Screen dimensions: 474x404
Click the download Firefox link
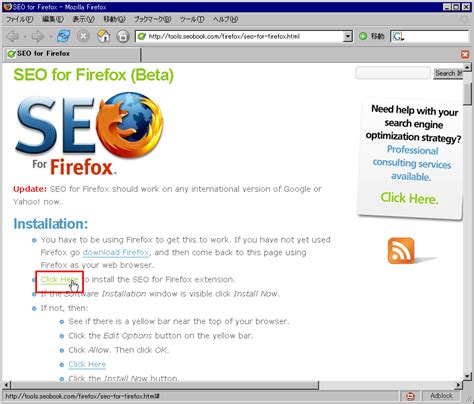pos(116,252)
